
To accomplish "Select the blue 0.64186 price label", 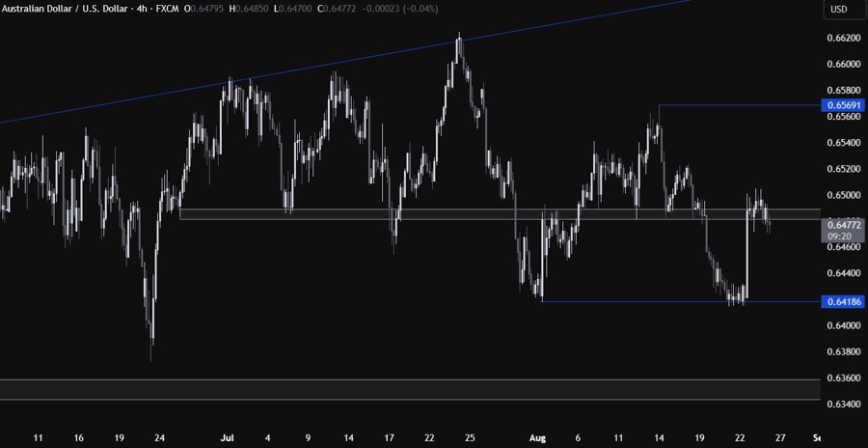I will coord(842,302).
